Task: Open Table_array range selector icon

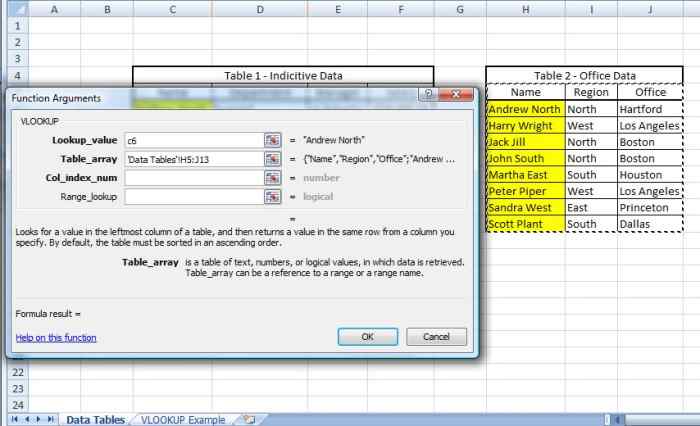Action: (272, 159)
